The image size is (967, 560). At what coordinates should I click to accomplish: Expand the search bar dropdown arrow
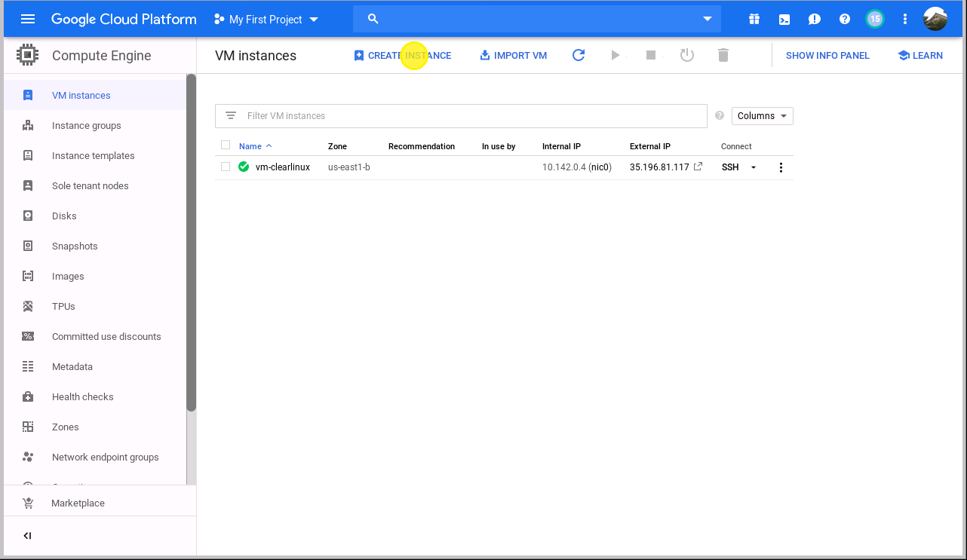click(708, 20)
